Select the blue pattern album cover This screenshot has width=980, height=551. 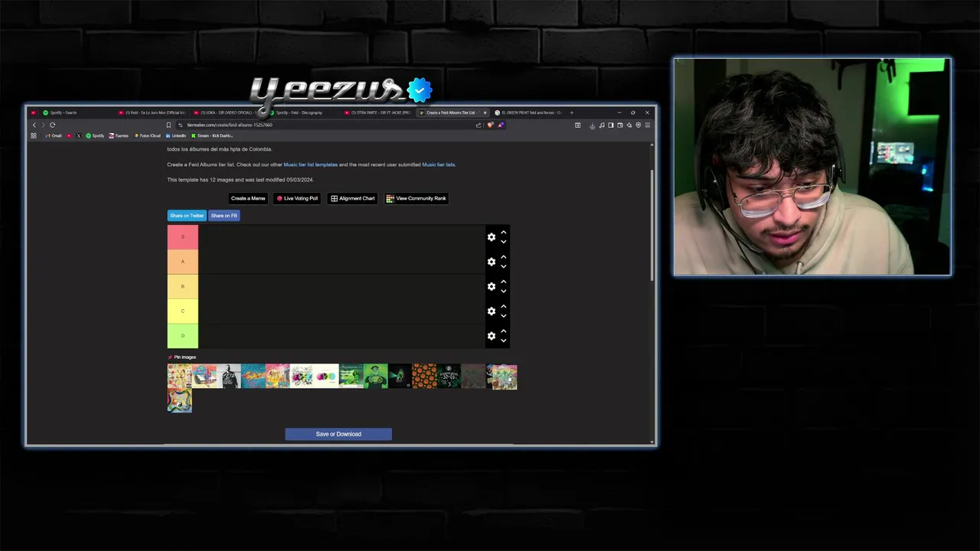pyautogui.click(x=253, y=376)
